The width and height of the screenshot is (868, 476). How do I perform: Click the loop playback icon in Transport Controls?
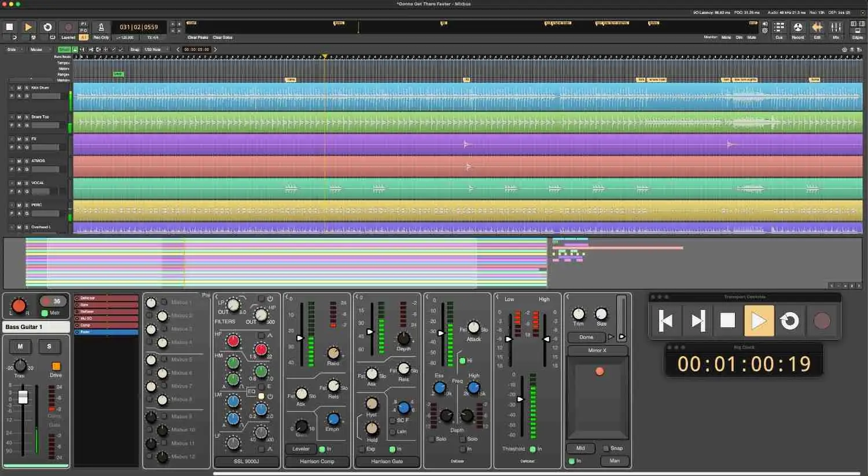pyautogui.click(x=790, y=321)
